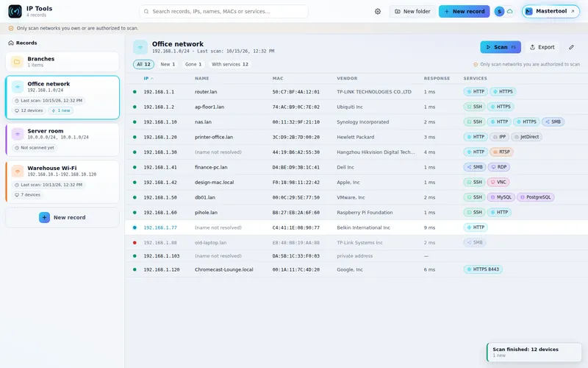
Task: Click the 9 ms response value
Action: coord(429,227)
